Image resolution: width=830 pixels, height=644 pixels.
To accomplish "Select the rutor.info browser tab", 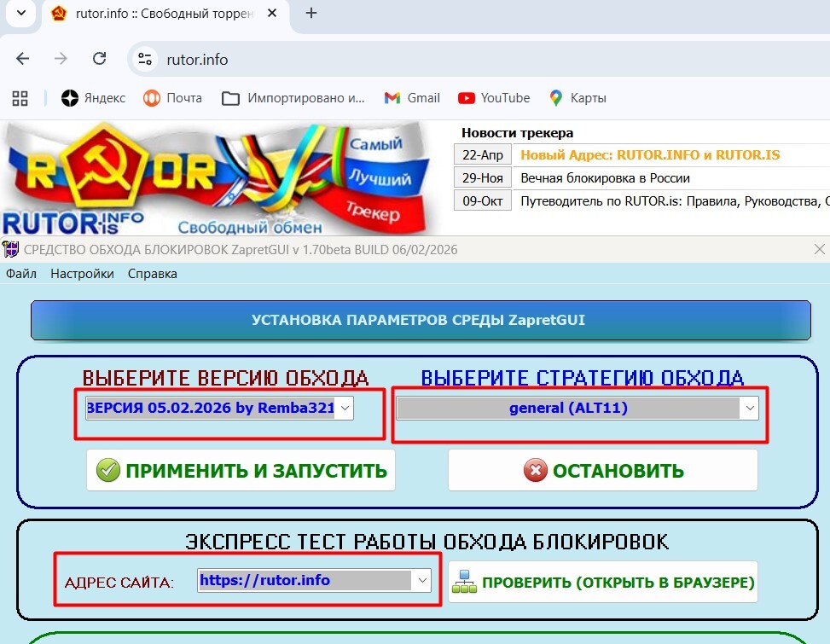I will (x=164, y=14).
